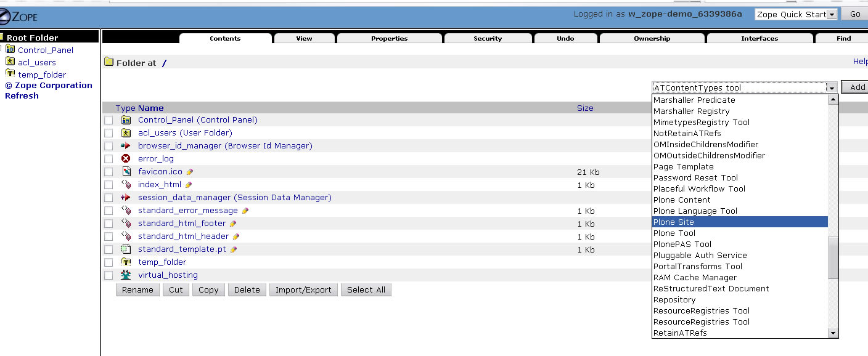
Task: Check the standard_template.pt checkbox
Action: point(108,249)
